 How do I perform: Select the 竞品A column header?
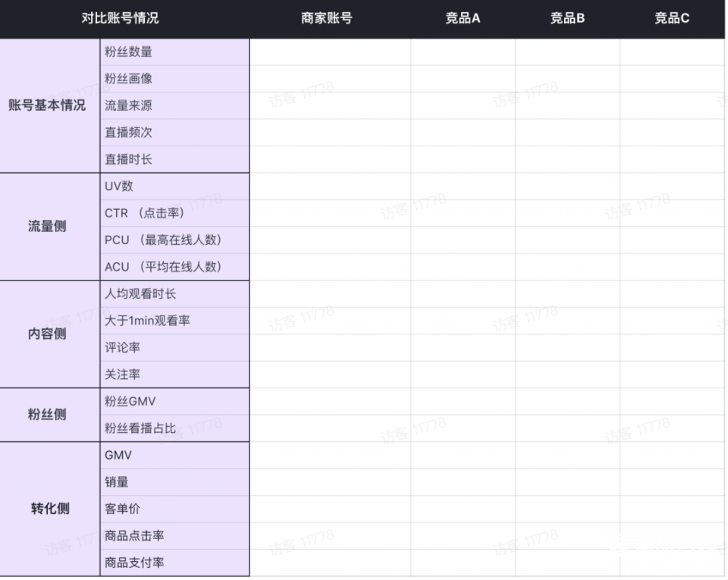[463, 19]
